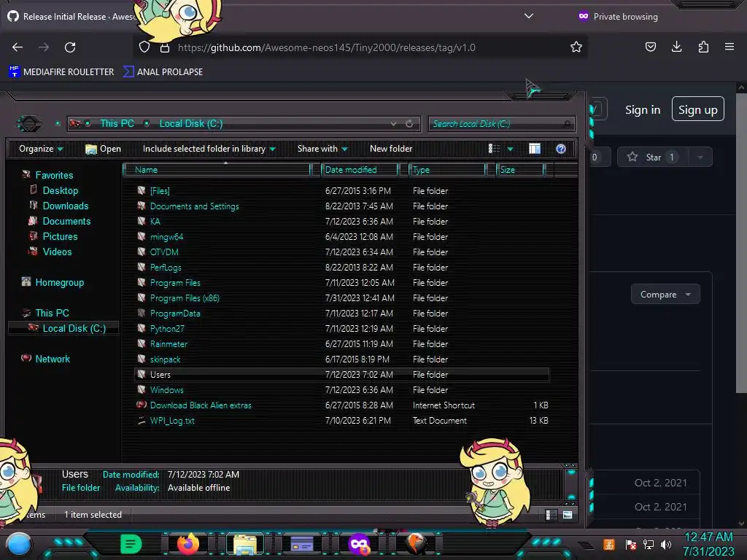Click the volume speaker tray icon
Screen dimensions: 747x560
pos(665,544)
